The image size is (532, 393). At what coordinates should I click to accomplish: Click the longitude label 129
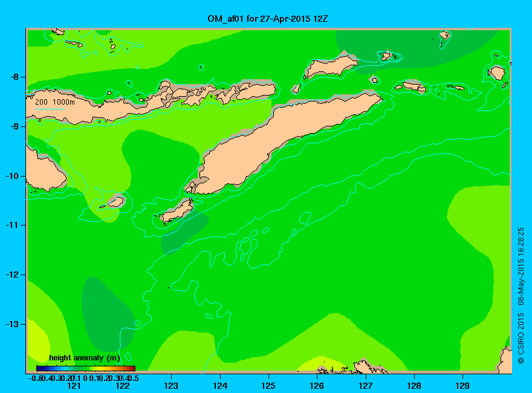(462, 386)
